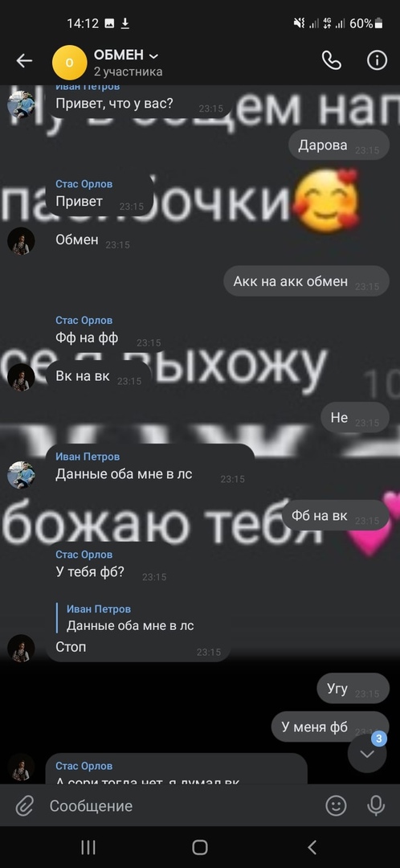Image resolution: width=400 pixels, height=868 pixels.
Task: Open the emoji smiley picker
Action: 336,805
